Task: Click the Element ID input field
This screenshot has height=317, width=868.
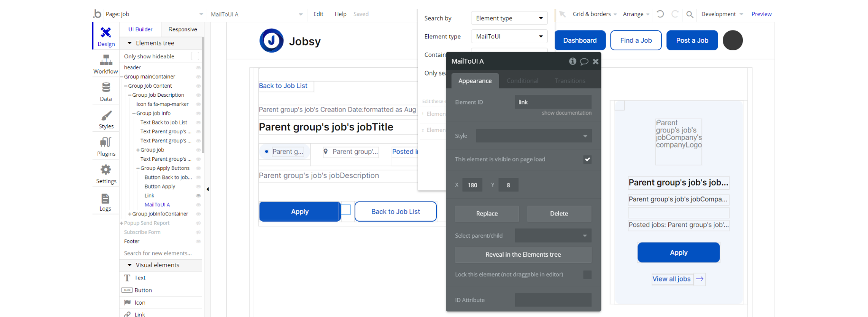Action: [x=553, y=102]
